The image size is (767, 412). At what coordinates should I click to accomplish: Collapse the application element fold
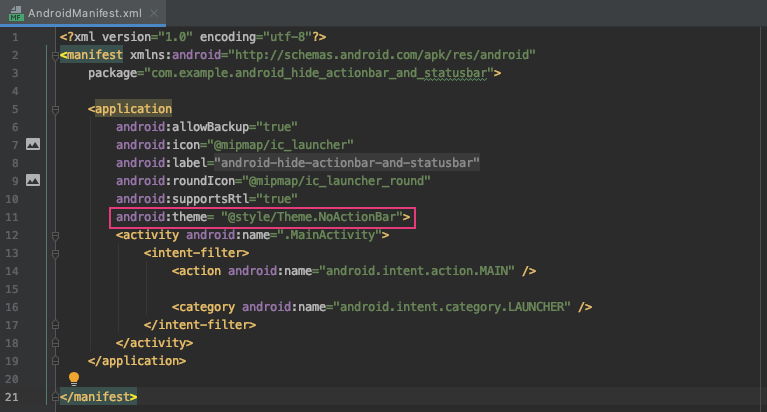click(x=52, y=109)
